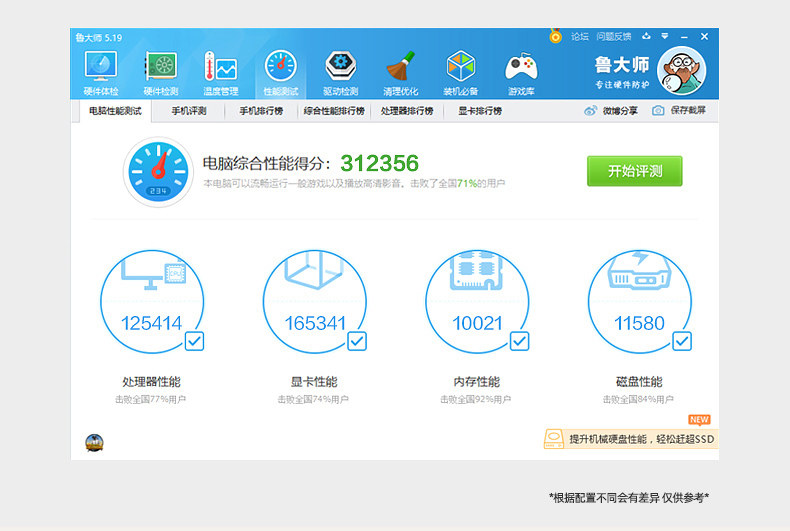The image size is (790, 531).
Task: Click the memory score 10021
Action: 477,323
